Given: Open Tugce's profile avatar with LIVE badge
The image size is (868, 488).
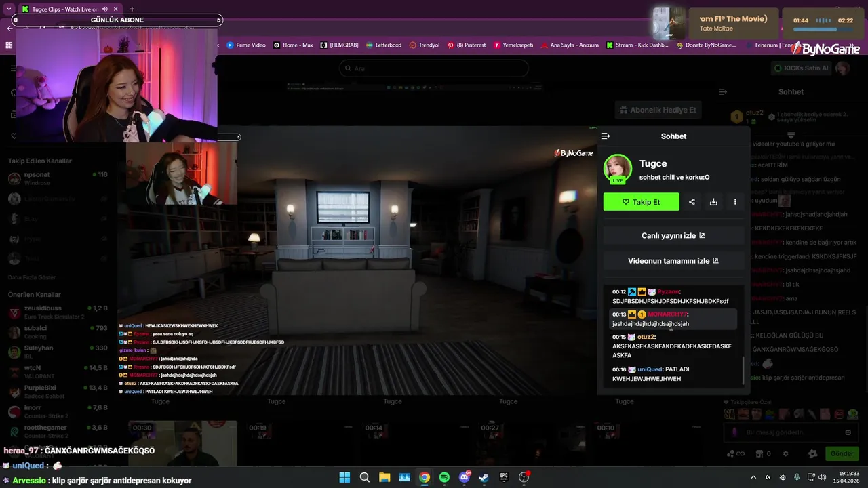Looking at the screenshot, I should pos(618,169).
